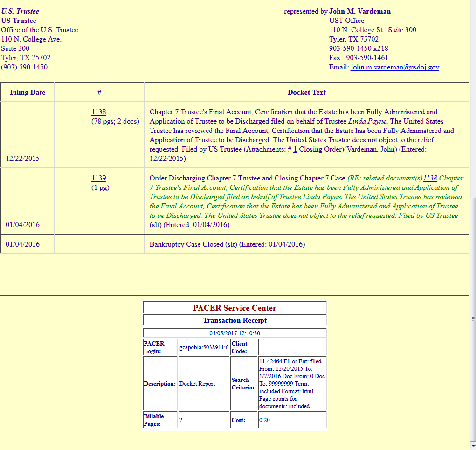
Task: Click the "(78 pgs; 2 docs)" page count
Action: [x=115, y=121]
